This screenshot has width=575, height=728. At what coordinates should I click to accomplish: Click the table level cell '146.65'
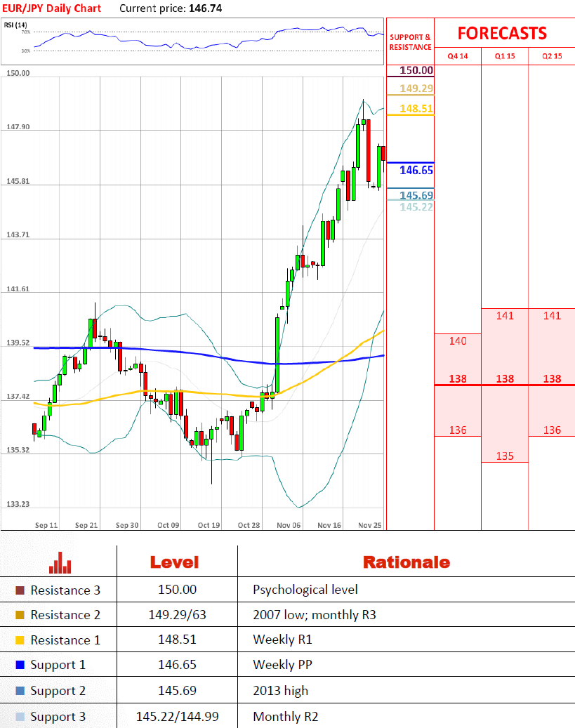pos(177,665)
